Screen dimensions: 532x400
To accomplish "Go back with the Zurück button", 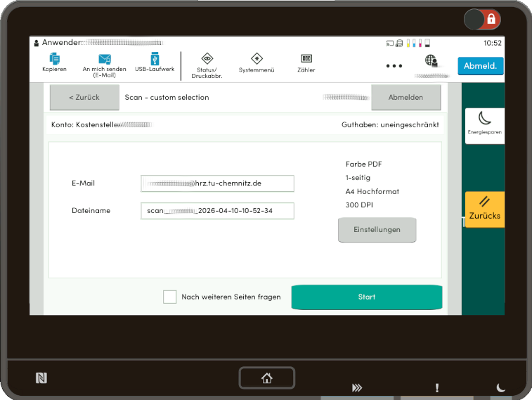I will click(x=84, y=98).
